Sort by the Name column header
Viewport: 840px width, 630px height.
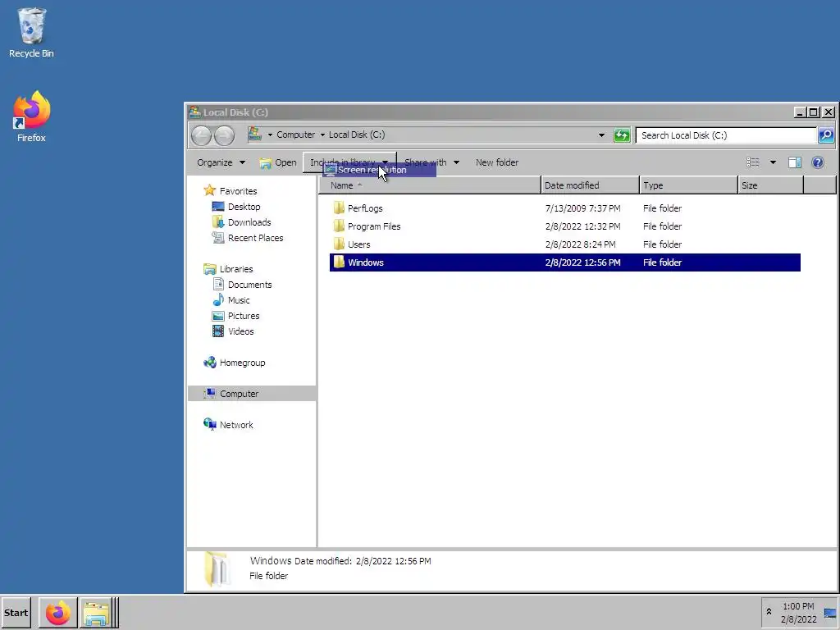tap(430, 185)
